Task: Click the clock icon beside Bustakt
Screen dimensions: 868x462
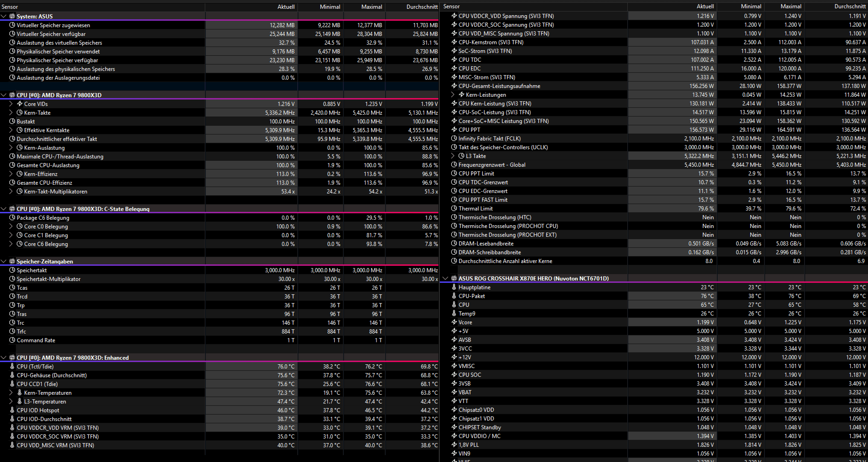Action: click(x=12, y=121)
